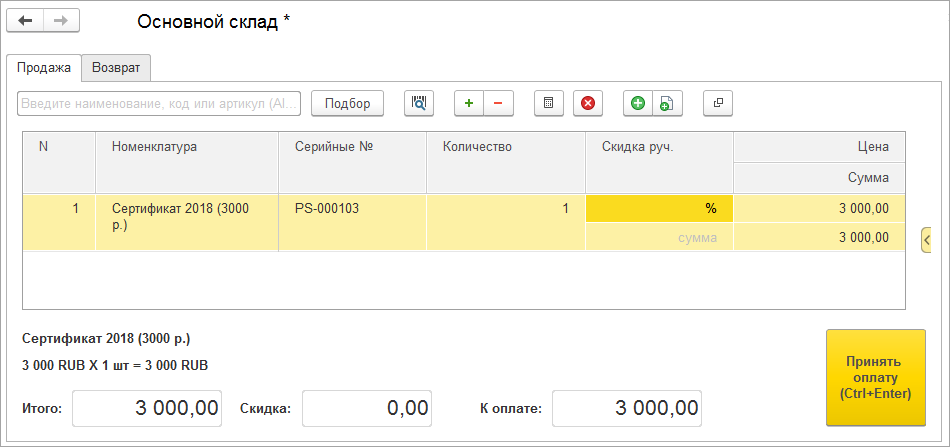Click the back navigation arrow
950x447 pixels.
pyautogui.click(x=26, y=21)
